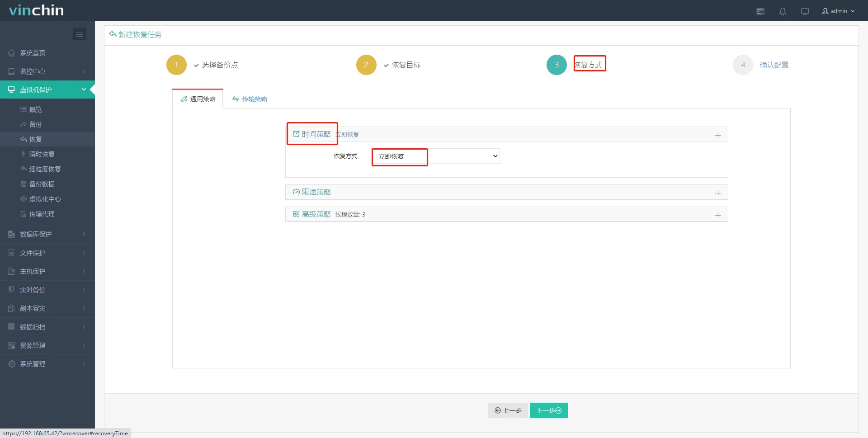
Task: Open the admin user dropdown
Action: (838, 11)
